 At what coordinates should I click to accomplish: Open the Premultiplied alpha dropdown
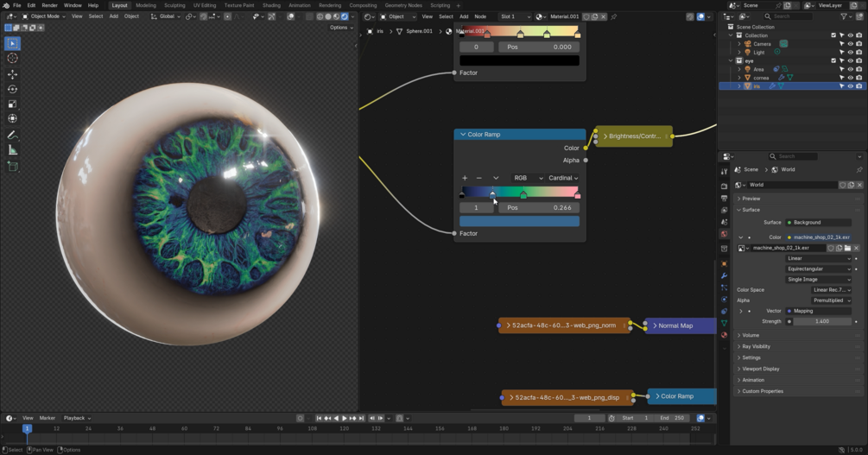click(832, 300)
